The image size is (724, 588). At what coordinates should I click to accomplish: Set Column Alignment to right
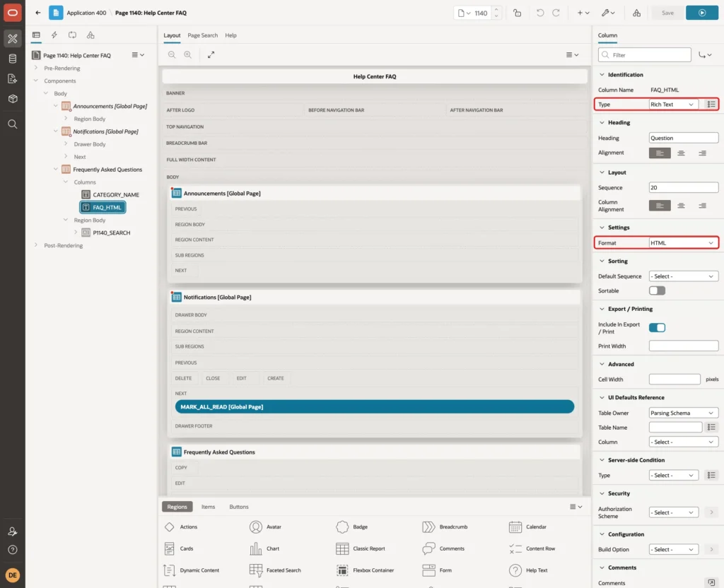(702, 206)
